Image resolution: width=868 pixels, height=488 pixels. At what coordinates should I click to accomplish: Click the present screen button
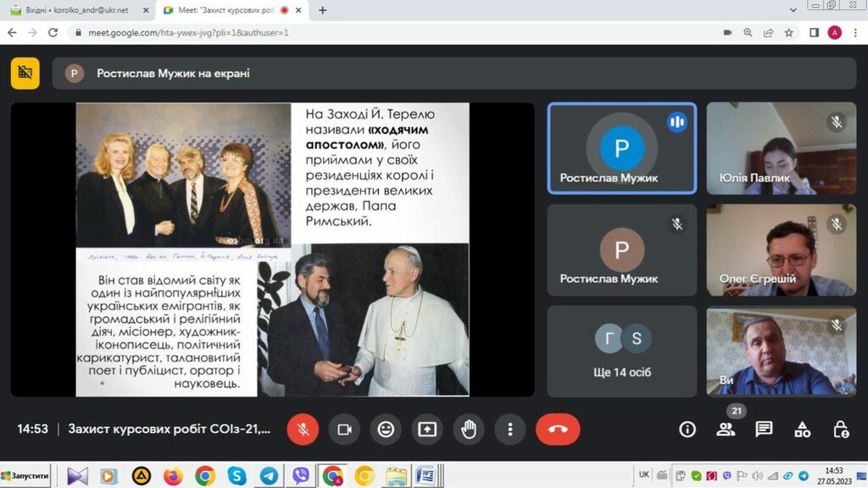pyautogui.click(x=427, y=430)
